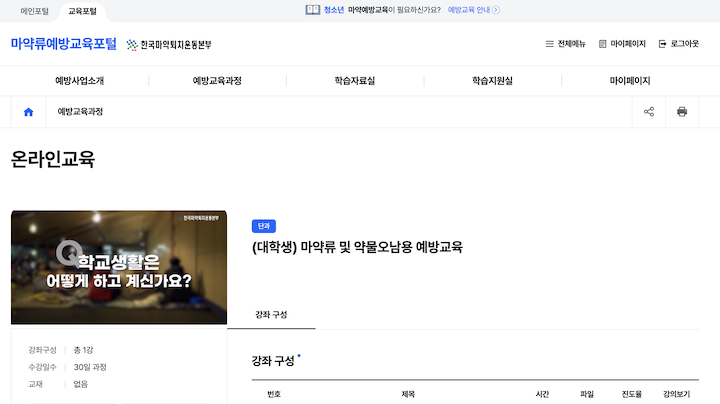Click 번호 column header

tap(274, 394)
